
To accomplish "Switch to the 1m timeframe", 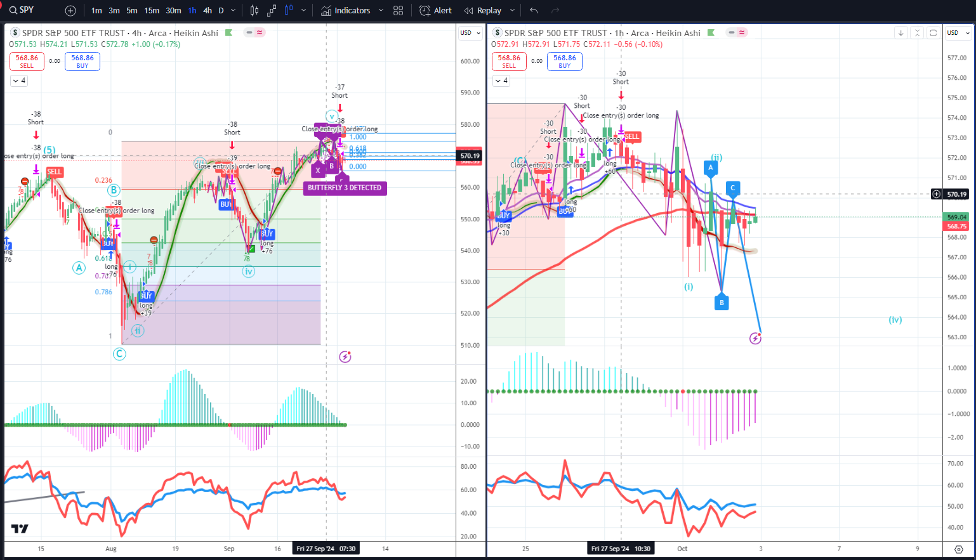I will click(96, 11).
